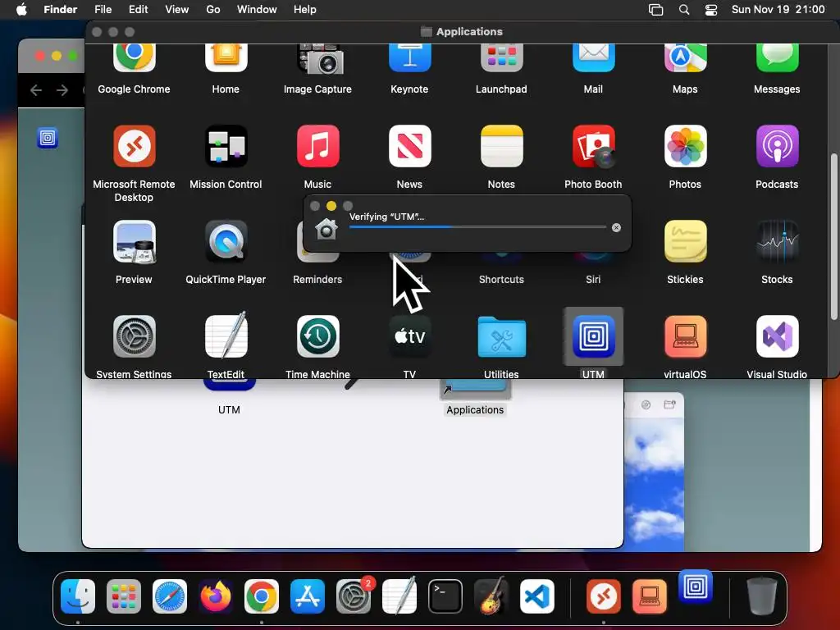Select the Podcasts app icon
840x630 pixels.
pyautogui.click(x=777, y=146)
